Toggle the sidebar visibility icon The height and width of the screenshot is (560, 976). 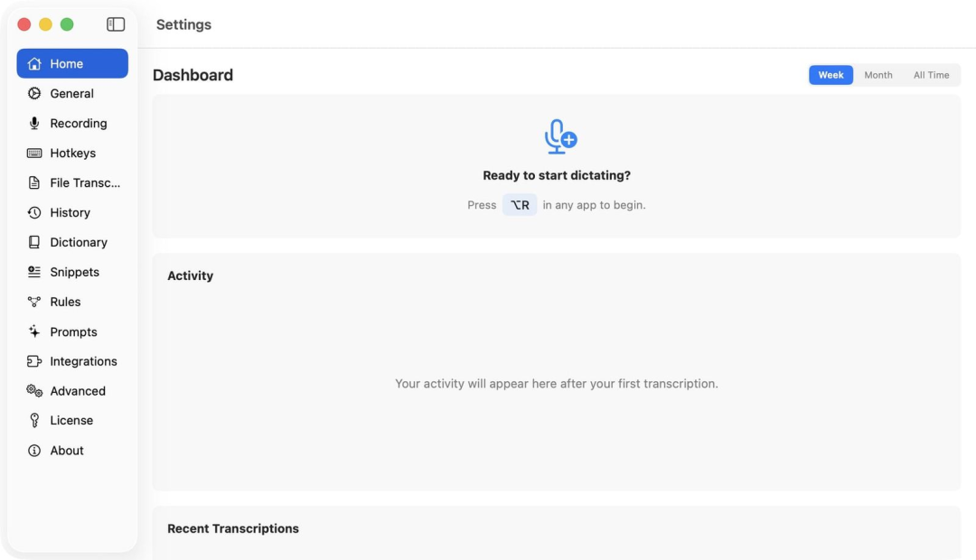click(x=116, y=24)
